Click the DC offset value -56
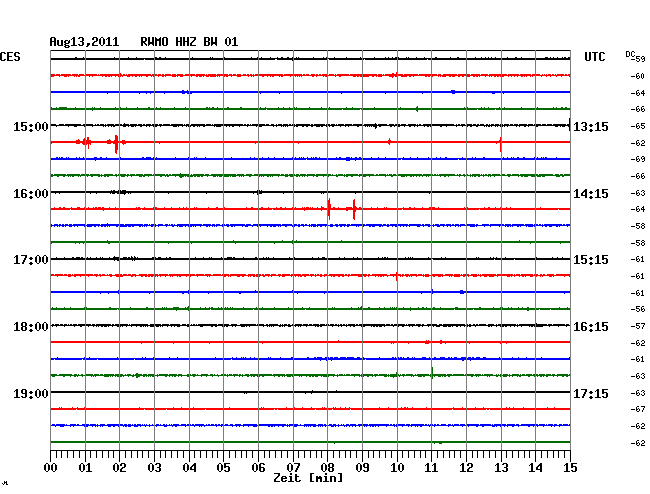650x494 pixels. pos(638,309)
